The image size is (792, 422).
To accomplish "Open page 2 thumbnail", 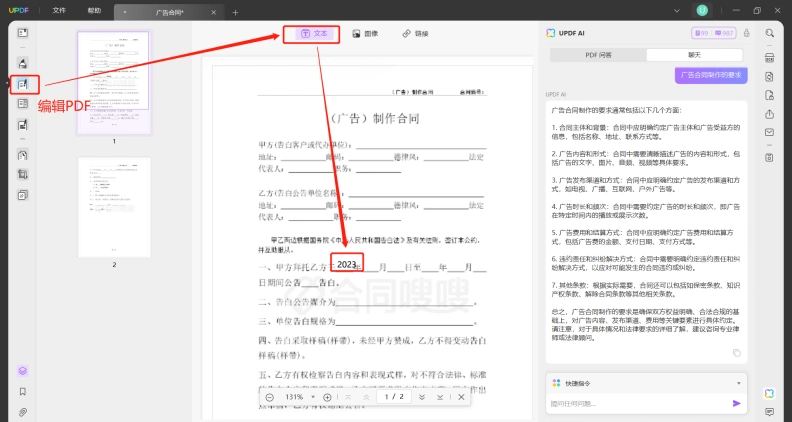I will click(114, 207).
